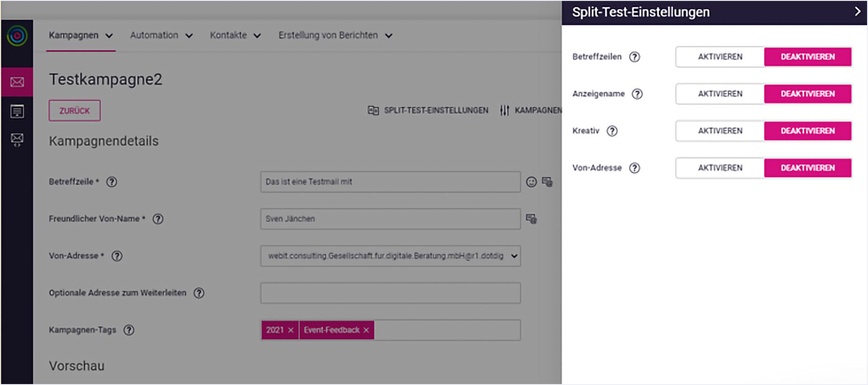Click the landing pages sidebar icon

[17, 111]
